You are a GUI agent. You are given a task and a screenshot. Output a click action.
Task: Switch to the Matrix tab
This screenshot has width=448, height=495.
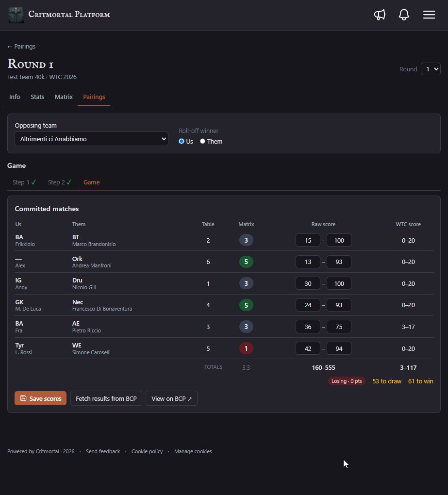point(64,97)
